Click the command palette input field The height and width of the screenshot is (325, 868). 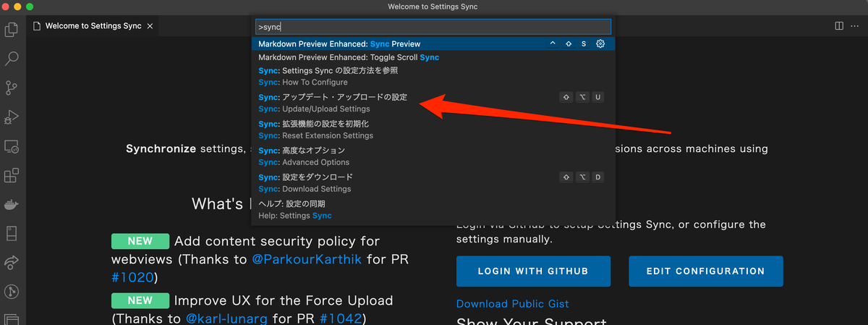[x=433, y=27]
